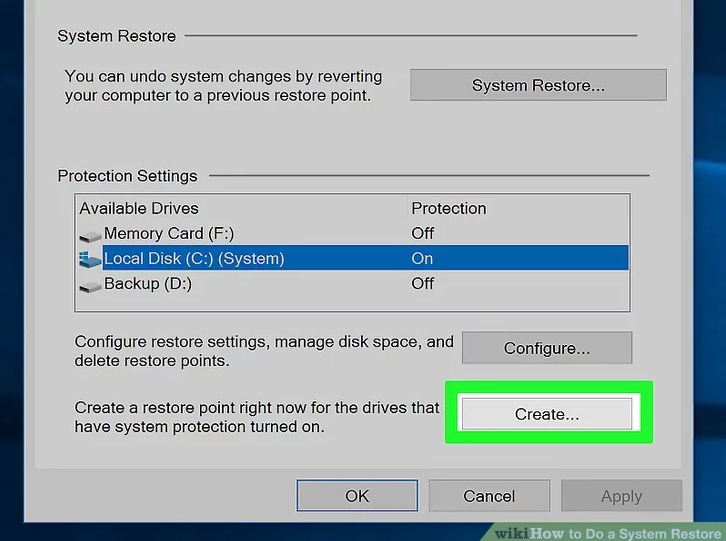Viewport: 726px width, 541px height.
Task: Confirm the dialog with OK
Action: (x=357, y=496)
